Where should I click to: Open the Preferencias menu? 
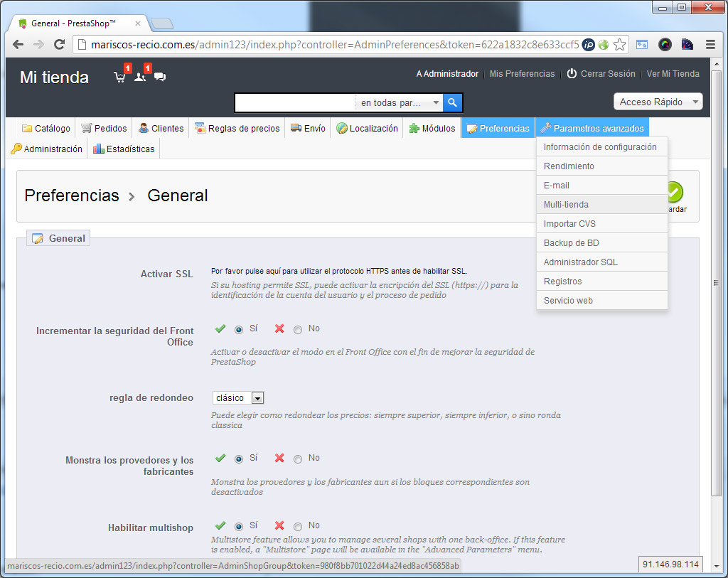coord(498,128)
